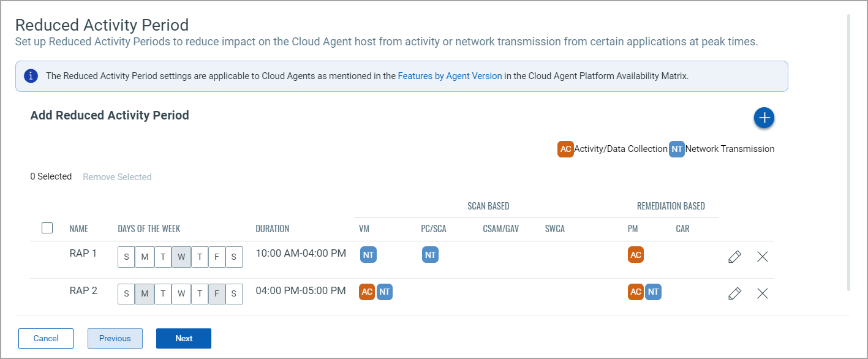Click the CAR column header

(682, 229)
